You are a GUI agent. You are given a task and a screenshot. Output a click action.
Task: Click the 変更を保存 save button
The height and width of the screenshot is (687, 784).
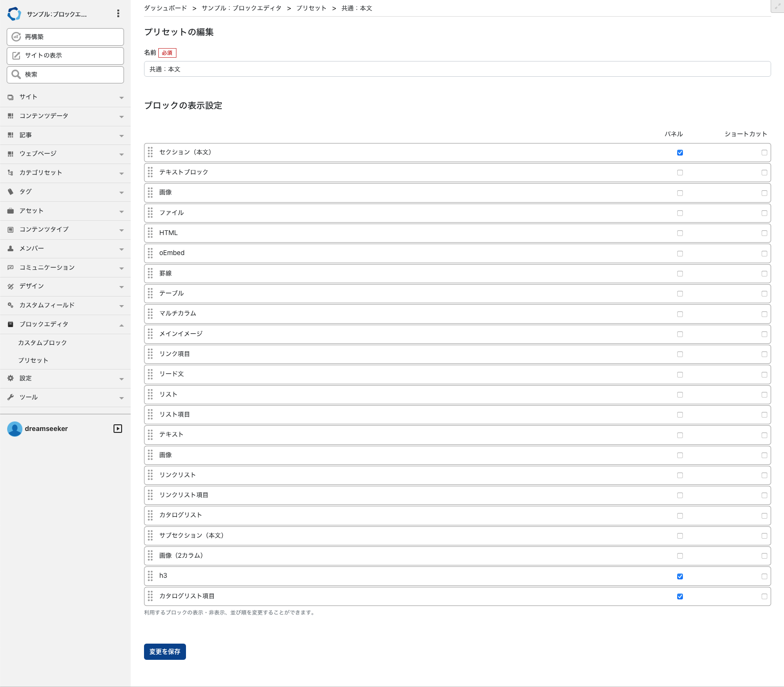(165, 652)
